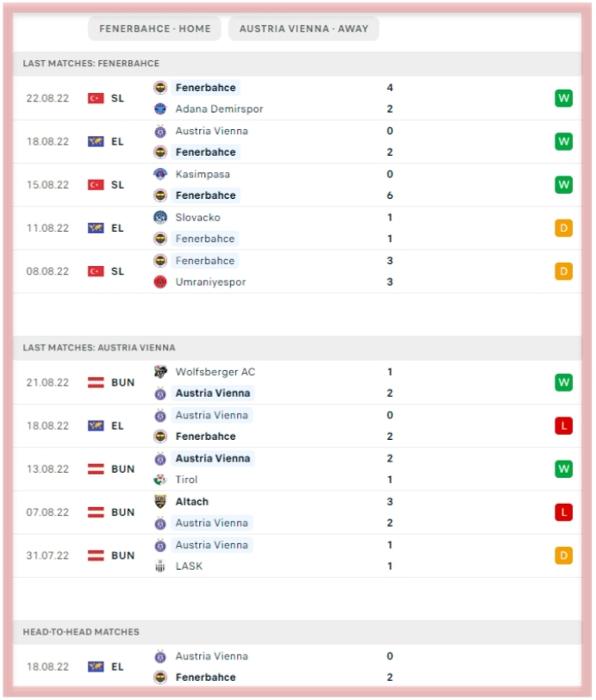The height and width of the screenshot is (700, 596).
Task: Click the Slovacko club crest
Action: (x=160, y=218)
